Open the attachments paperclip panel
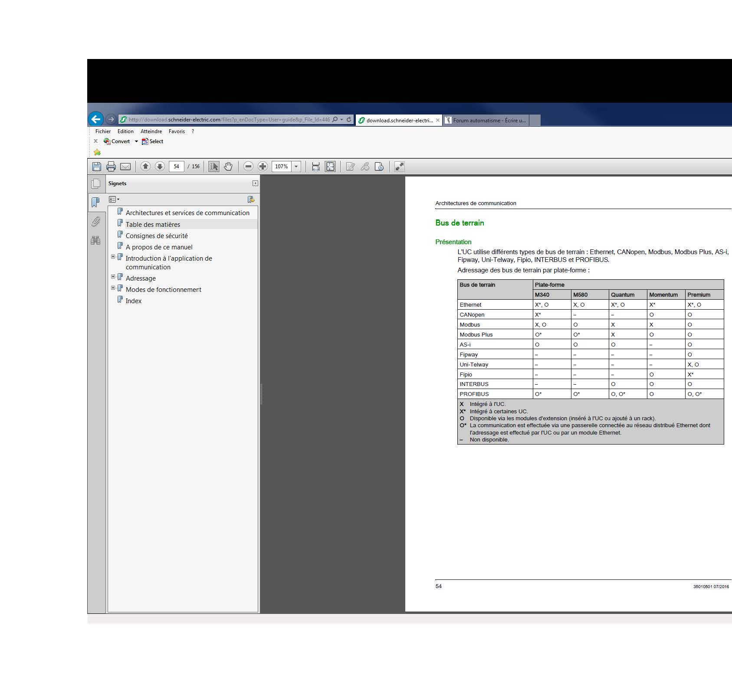This screenshot has height=700, width=732. pos(96,222)
